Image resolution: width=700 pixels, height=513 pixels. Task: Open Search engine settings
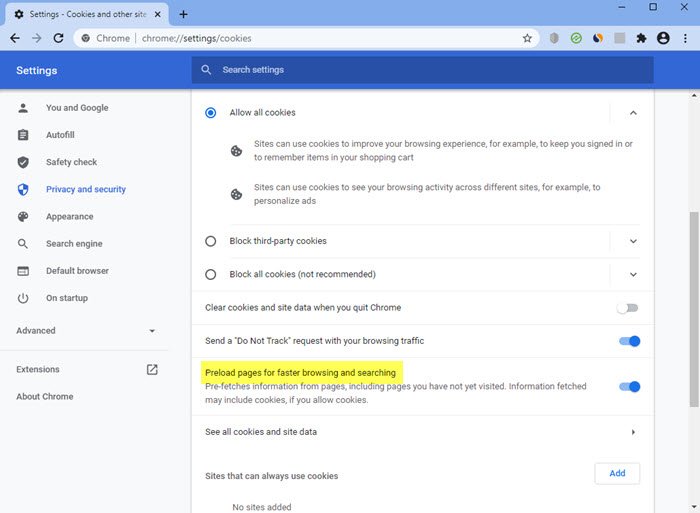[74, 244]
